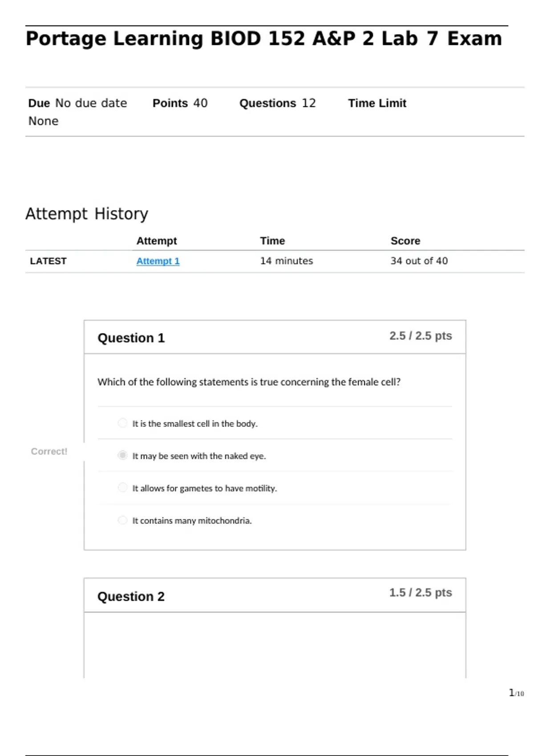Select radio button 'It is the smallest cell'
534x756 pixels.
(122, 423)
